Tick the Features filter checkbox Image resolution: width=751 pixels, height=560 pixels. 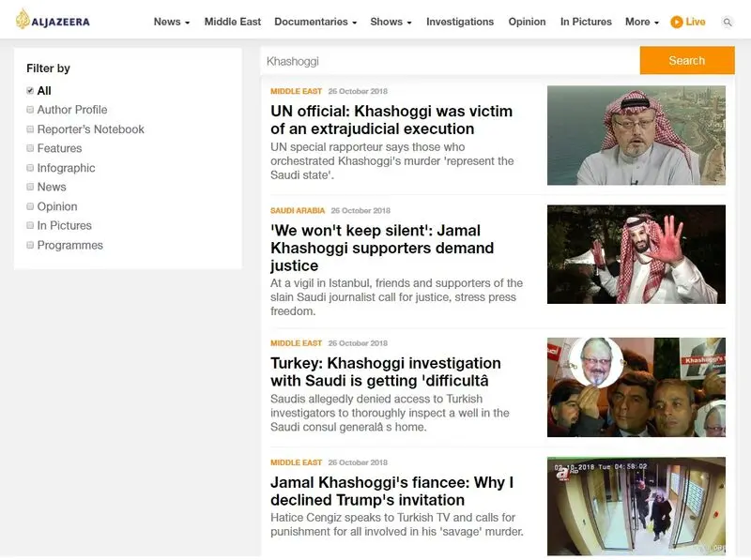tap(30, 148)
